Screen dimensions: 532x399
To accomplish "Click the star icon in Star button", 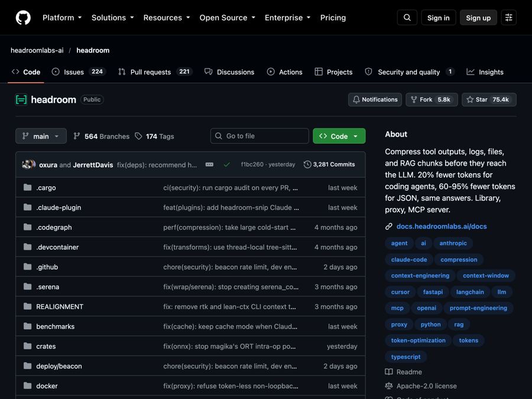I will (x=470, y=100).
